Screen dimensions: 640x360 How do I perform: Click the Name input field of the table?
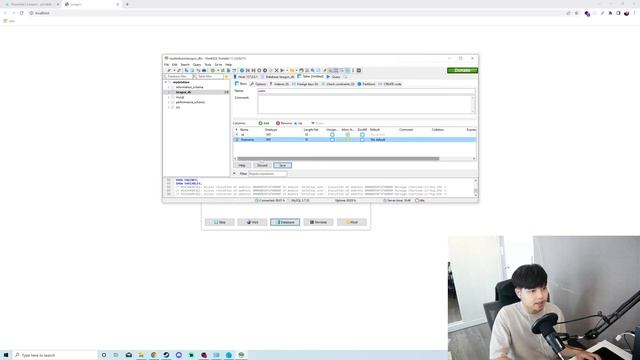point(366,91)
